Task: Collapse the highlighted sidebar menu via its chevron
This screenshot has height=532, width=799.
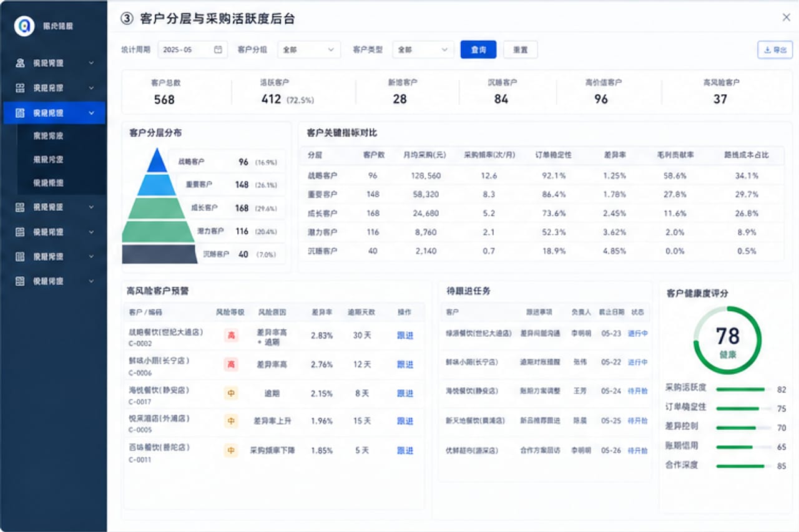Action: click(x=92, y=113)
